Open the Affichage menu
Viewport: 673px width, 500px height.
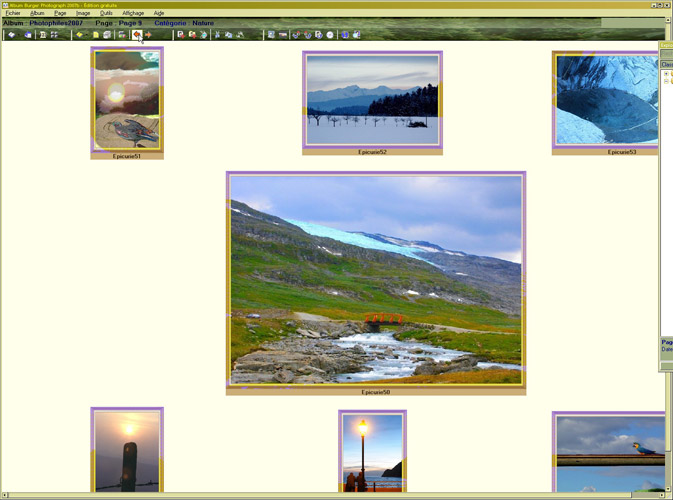coord(133,13)
